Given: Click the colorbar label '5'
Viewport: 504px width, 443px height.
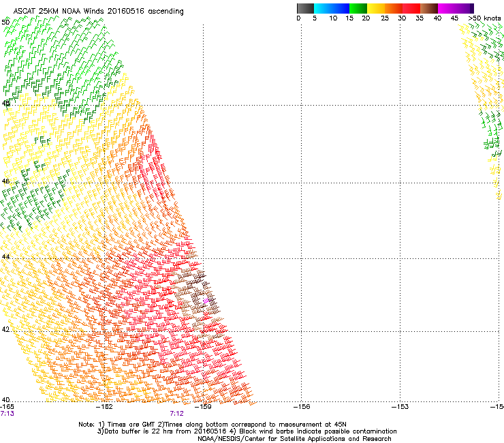Looking at the screenshot, I should click(x=315, y=18).
